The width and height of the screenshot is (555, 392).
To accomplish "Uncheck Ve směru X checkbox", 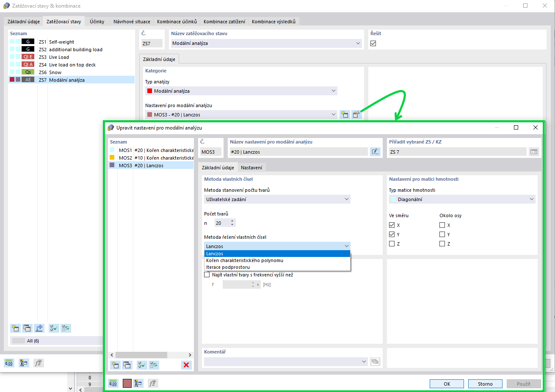I will pos(392,225).
